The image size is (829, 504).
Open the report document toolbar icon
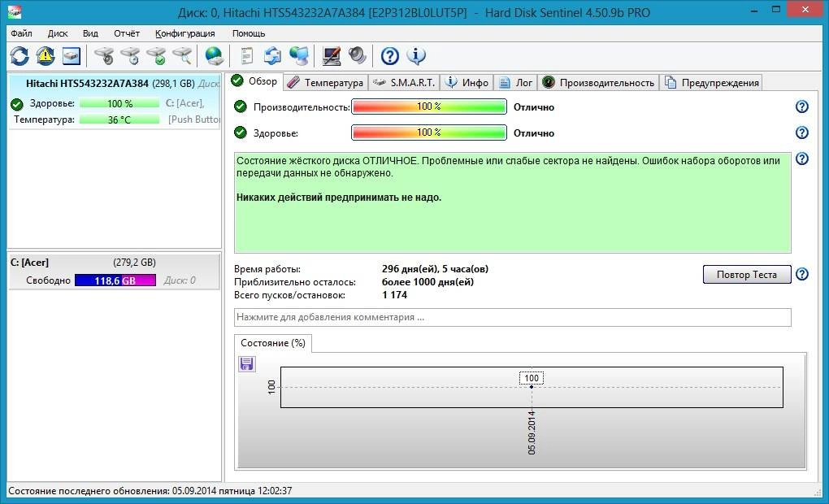[246, 55]
